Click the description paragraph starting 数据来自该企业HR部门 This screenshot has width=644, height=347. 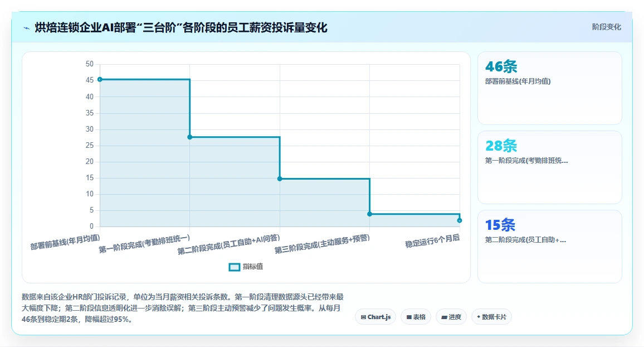click(x=183, y=308)
